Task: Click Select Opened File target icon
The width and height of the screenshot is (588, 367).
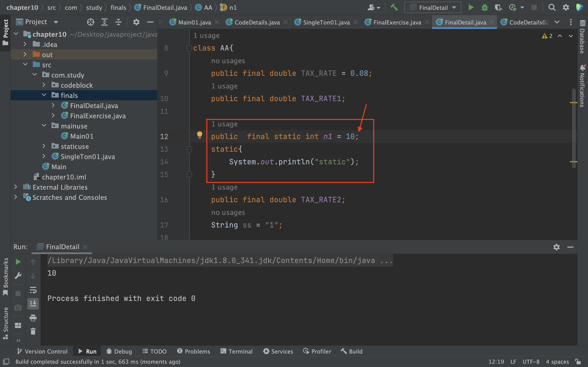Action: point(90,22)
